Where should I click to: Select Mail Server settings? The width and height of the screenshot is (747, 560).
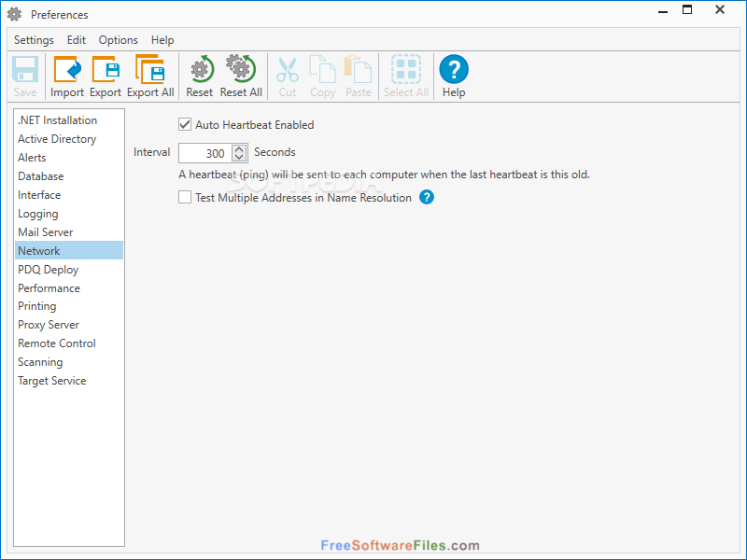click(x=68, y=232)
